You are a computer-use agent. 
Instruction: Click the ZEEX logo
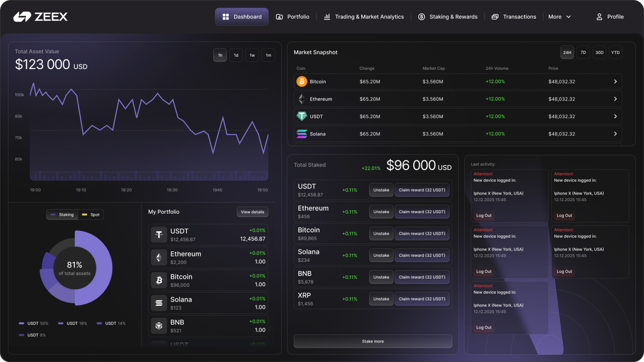[40, 16]
